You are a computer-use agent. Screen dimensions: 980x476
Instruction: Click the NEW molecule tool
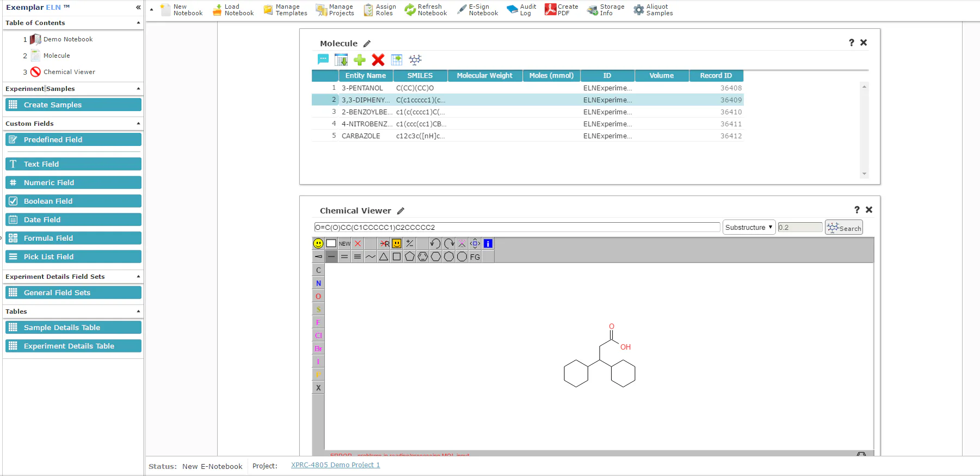344,243
